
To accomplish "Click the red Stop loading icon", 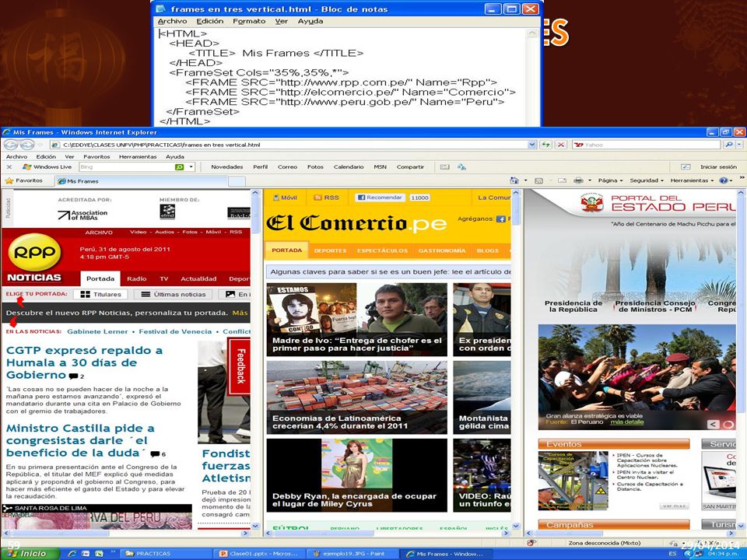I will pyautogui.click(x=561, y=145).
